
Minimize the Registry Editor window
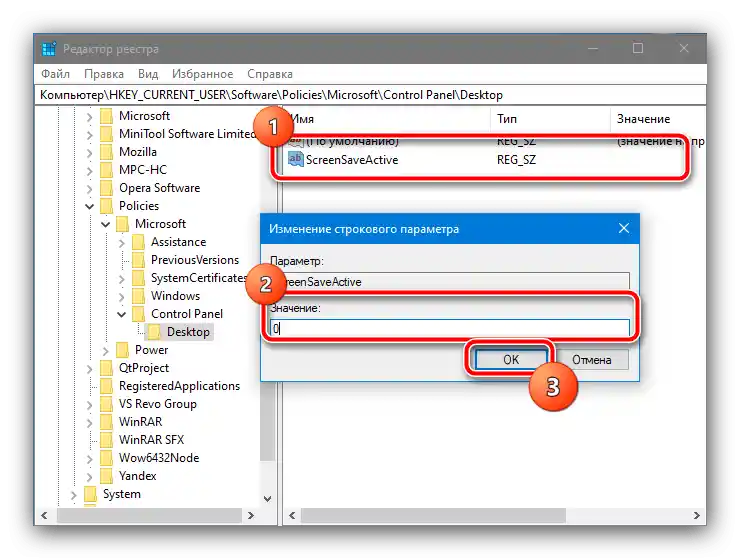593,48
